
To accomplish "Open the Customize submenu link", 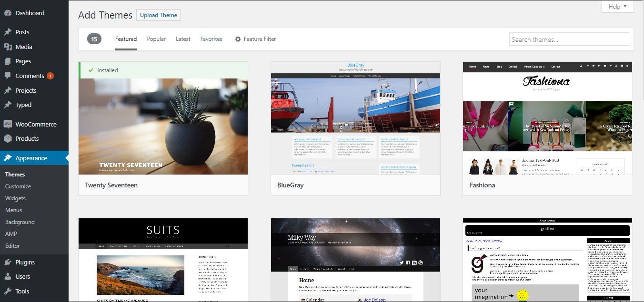I will click(x=18, y=186).
